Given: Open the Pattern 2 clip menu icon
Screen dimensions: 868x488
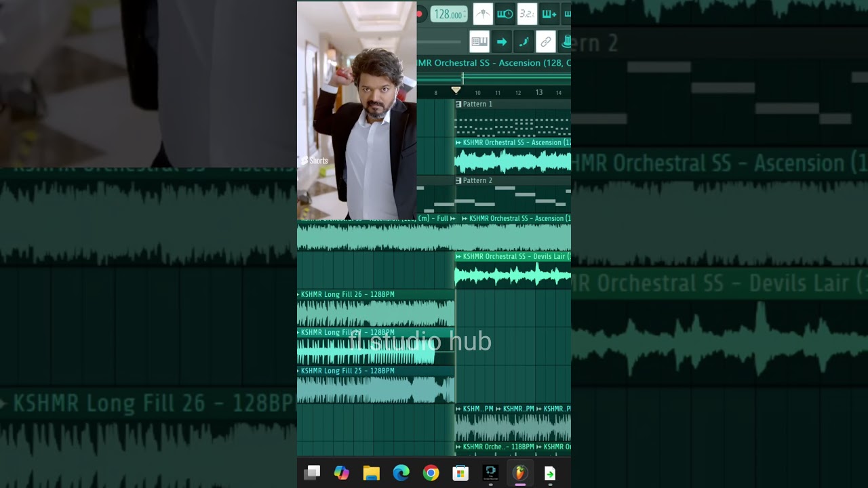Looking at the screenshot, I should coord(458,181).
